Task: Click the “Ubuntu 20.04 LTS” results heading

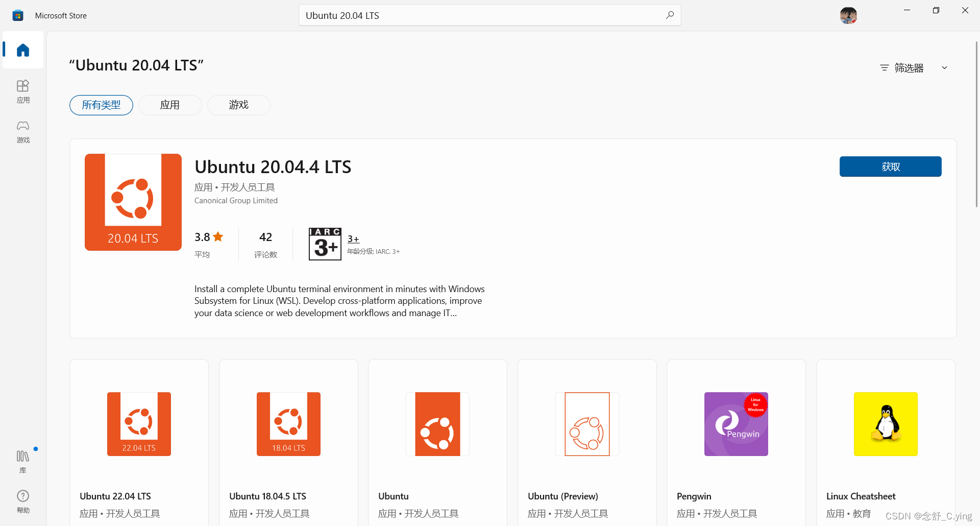Action: pos(136,65)
